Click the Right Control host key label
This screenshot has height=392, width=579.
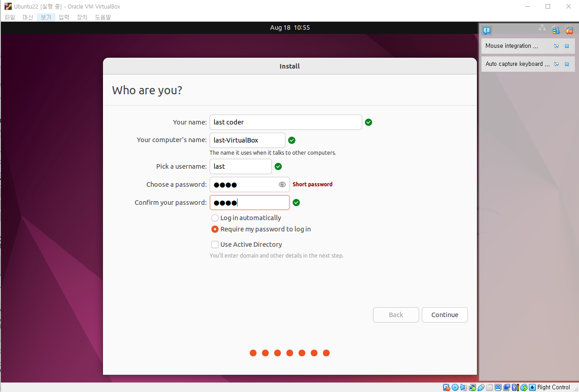click(x=554, y=387)
